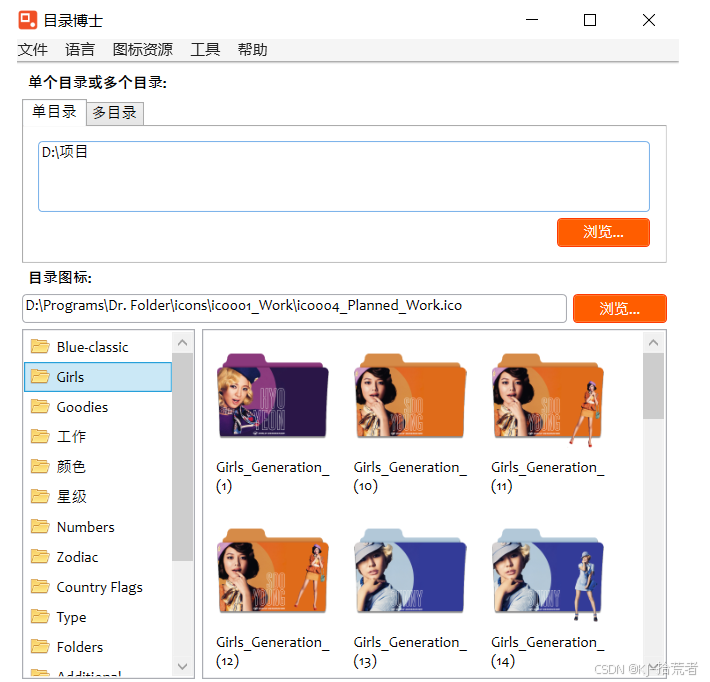Click the scroll-down arrow of the category list
Viewport: 710px width, 682px height.
tap(182, 666)
